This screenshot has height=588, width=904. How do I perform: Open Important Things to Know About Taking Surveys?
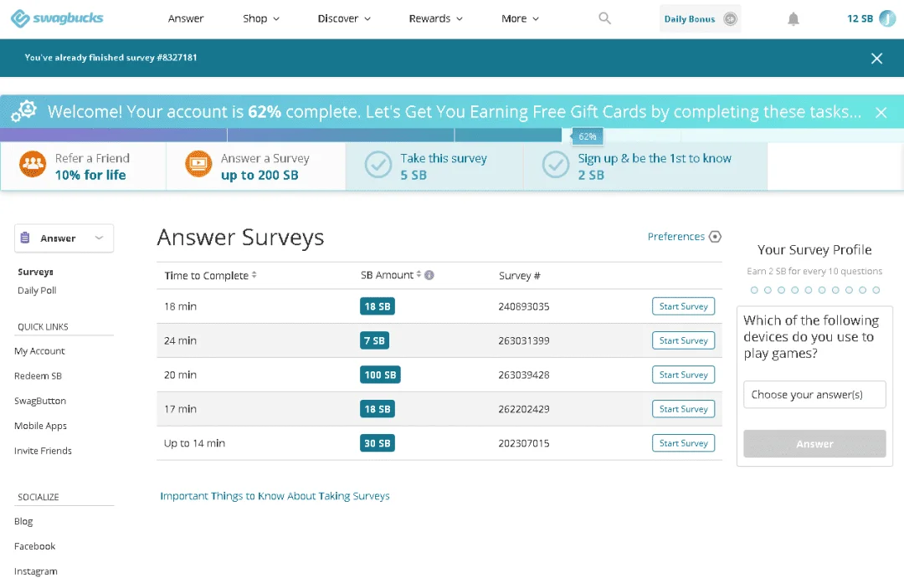click(275, 496)
